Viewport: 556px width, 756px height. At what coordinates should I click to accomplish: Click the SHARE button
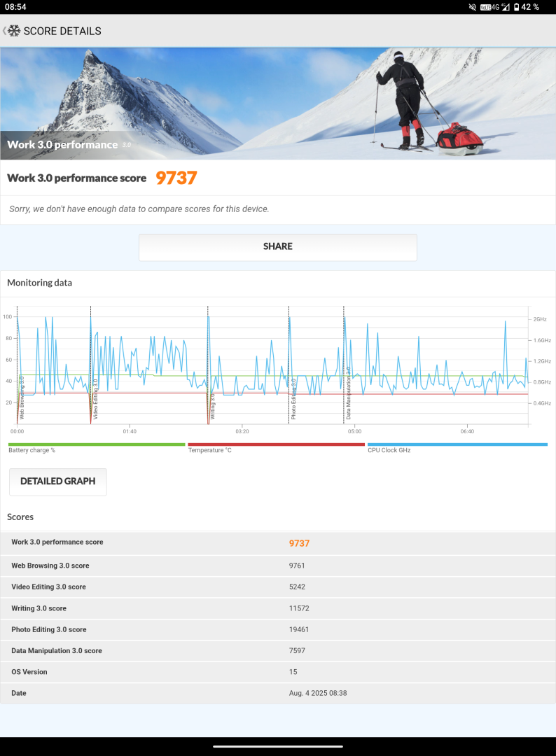point(278,247)
